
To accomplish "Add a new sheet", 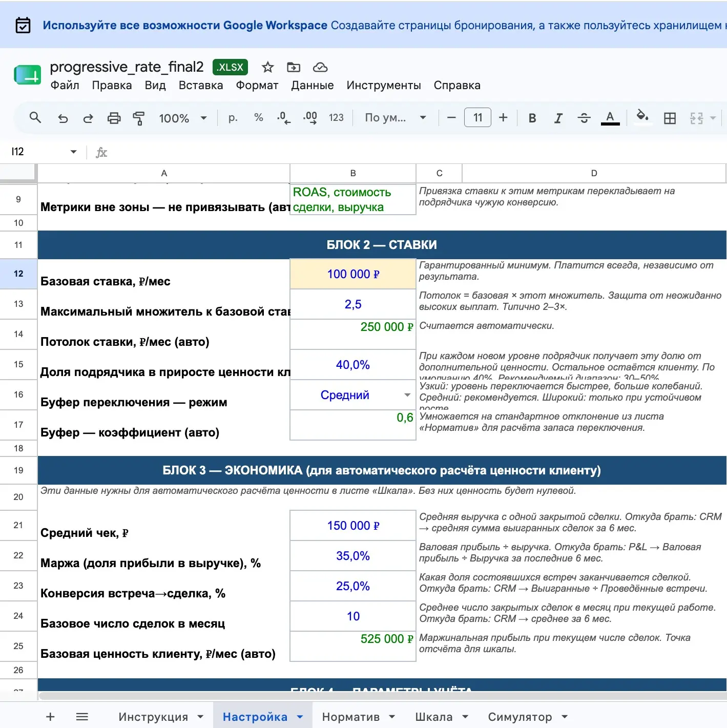I will (x=50, y=717).
